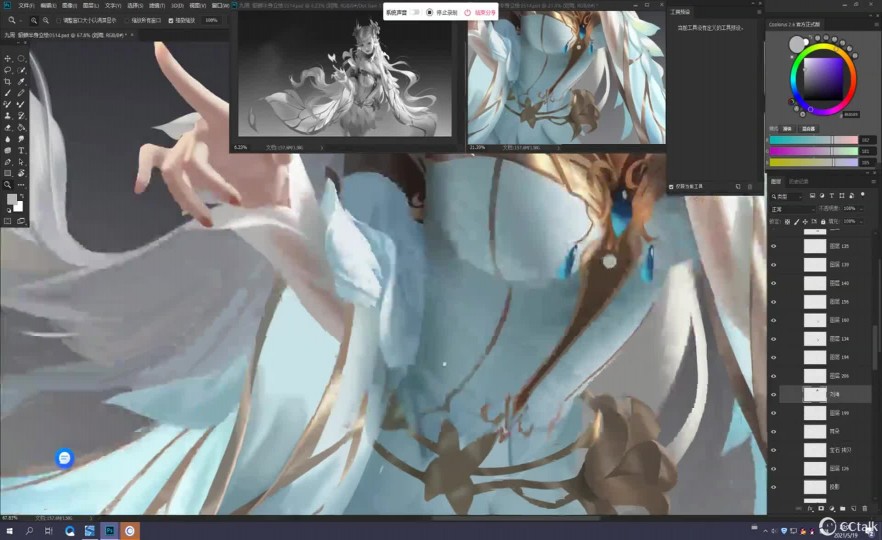This screenshot has width=882, height=540.
Task: Open the Filter menu
Action: (x=157, y=5)
